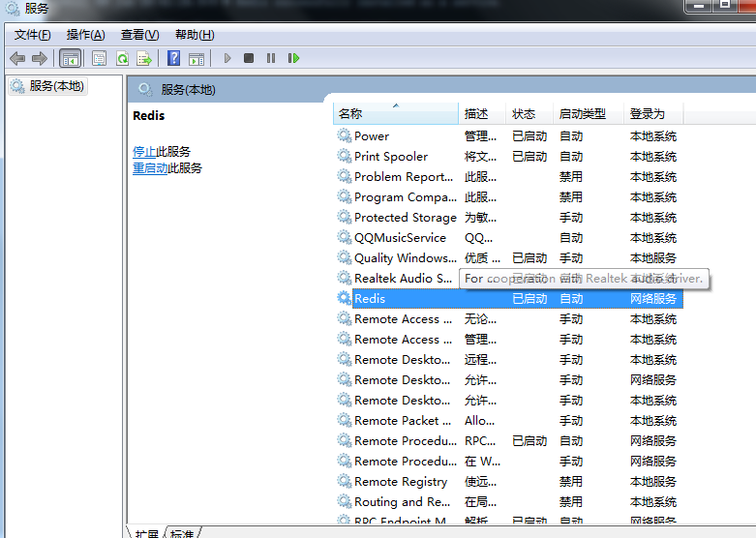Screen dimensions: 756x538
Task: Click the Start Service play icon
Action: tap(227, 58)
